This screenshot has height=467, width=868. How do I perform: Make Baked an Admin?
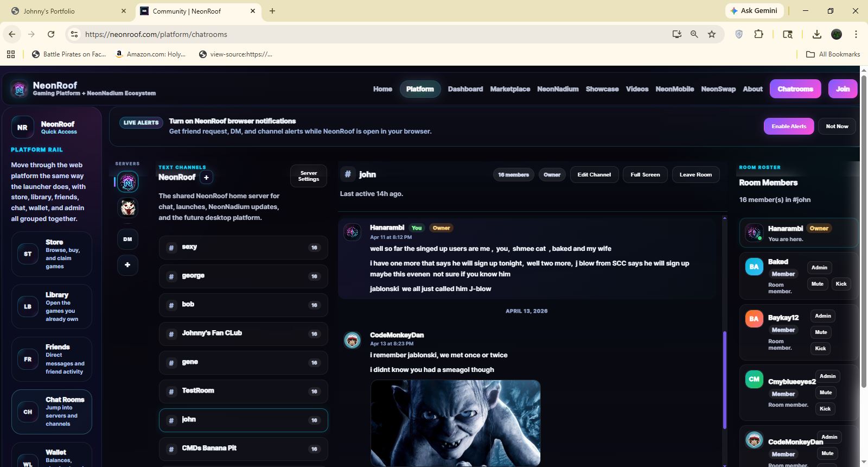pyautogui.click(x=819, y=268)
